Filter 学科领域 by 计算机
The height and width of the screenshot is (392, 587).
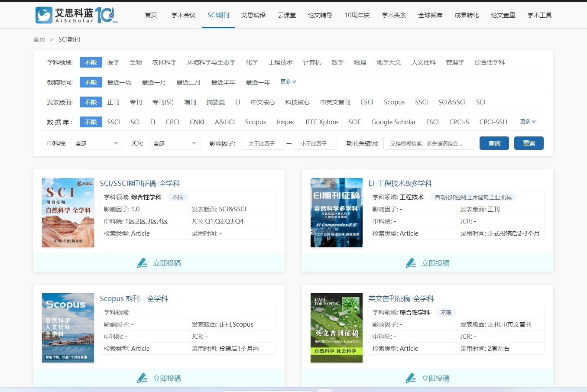pos(312,62)
